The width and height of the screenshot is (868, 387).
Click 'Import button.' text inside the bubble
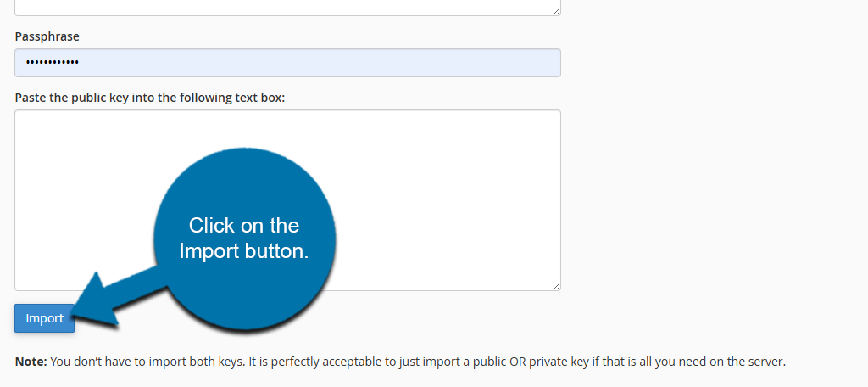(x=244, y=251)
